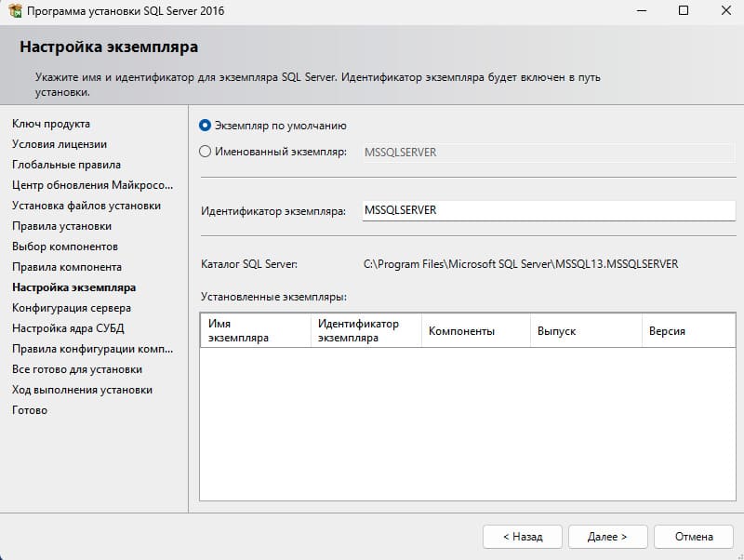Screen dimensions: 744x560
Task: Click the Каталог SQL Server label
Action: click(x=249, y=264)
